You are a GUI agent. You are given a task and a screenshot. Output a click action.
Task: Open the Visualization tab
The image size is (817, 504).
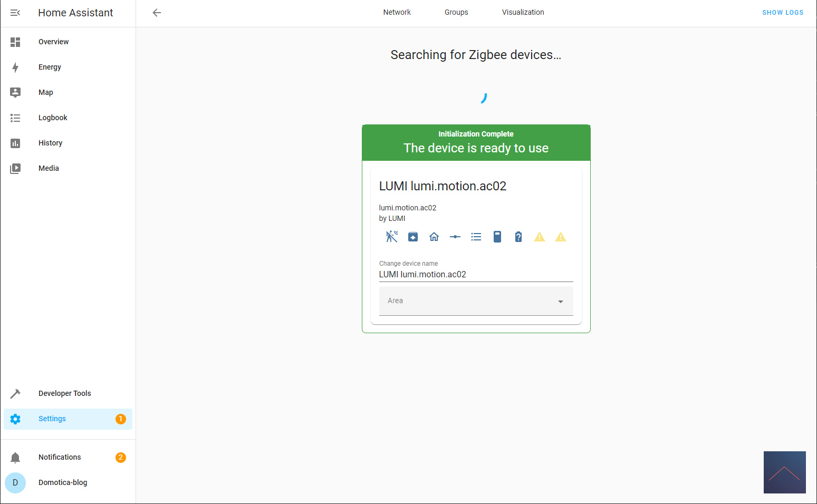point(523,12)
